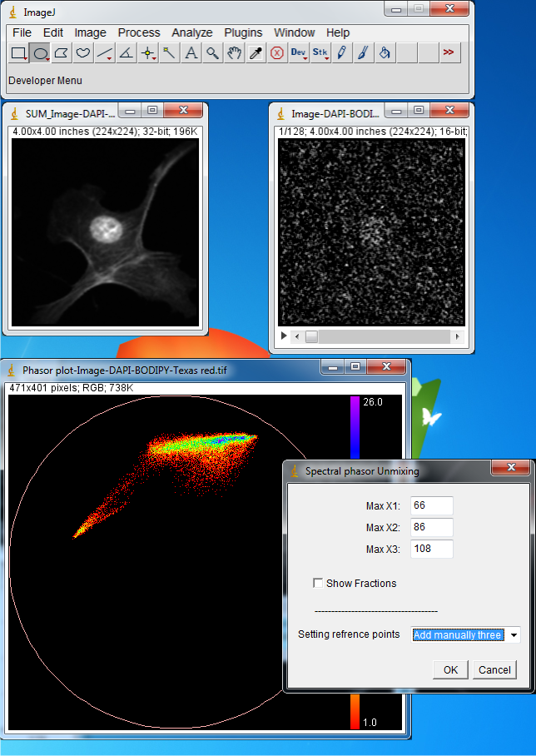Select the Straight Line tool
Image resolution: width=536 pixels, height=756 pixels.
click(104, 53)
